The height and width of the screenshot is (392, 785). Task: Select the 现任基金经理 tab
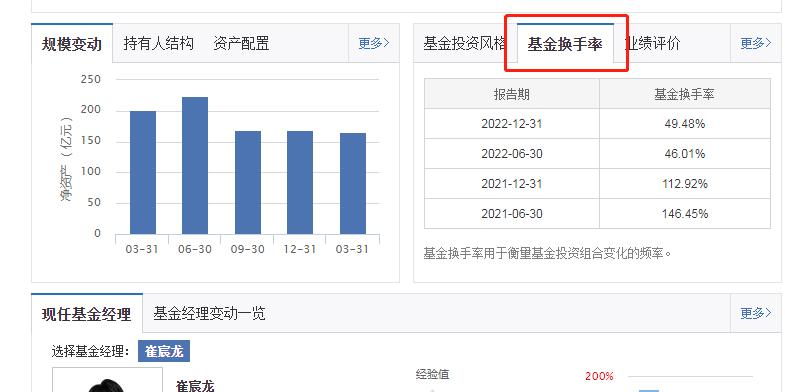[x=87, y=314]
